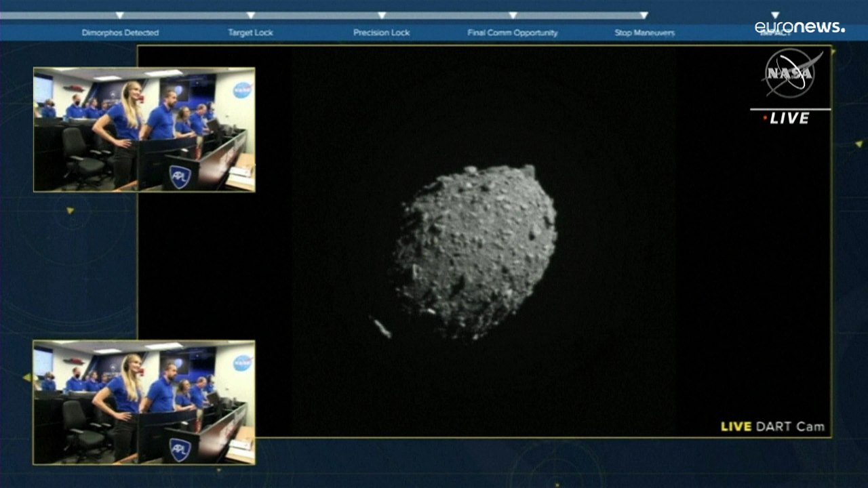This screenshot has height=488, width=868.
Task: Click the "Target Lock" milestone label
Action: click(251, 33)
